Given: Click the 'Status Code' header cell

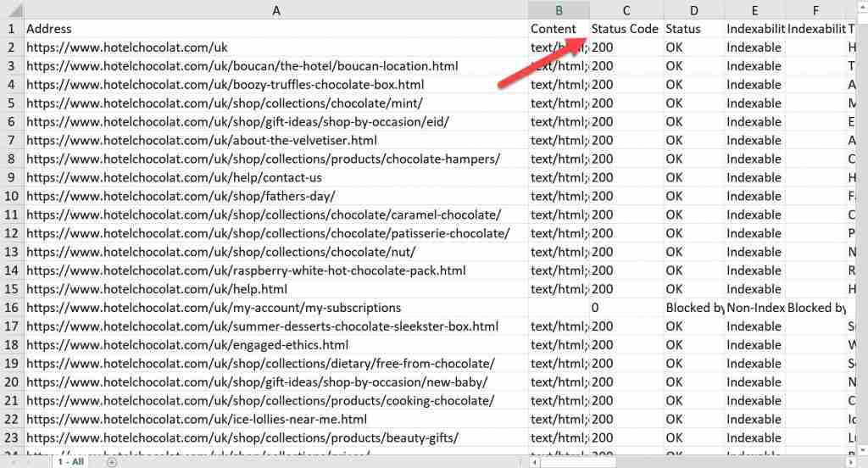Looking at the screenshot, I should [x=626, y=29].
